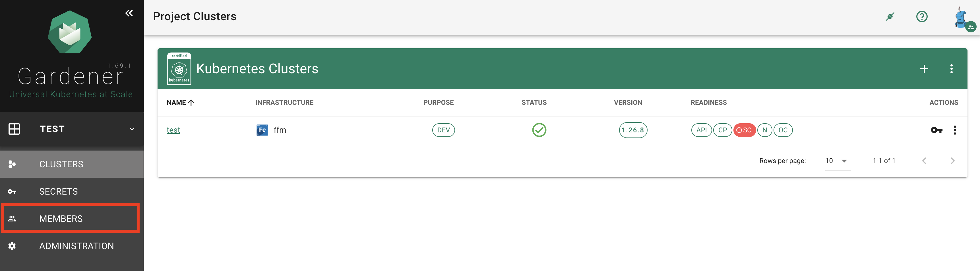Select the Members icon in sidebar
Screen dimensions: 980x271
12,218
